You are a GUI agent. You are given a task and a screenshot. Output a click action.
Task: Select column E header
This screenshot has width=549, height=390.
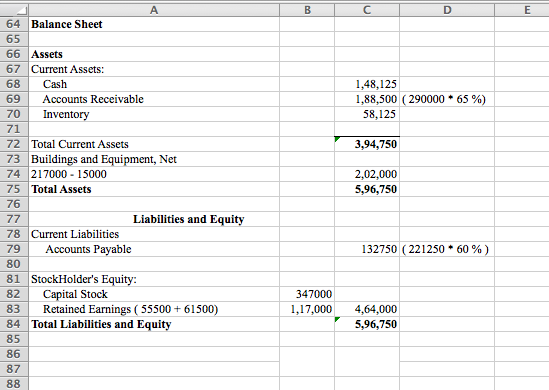(x=522, y=10)
